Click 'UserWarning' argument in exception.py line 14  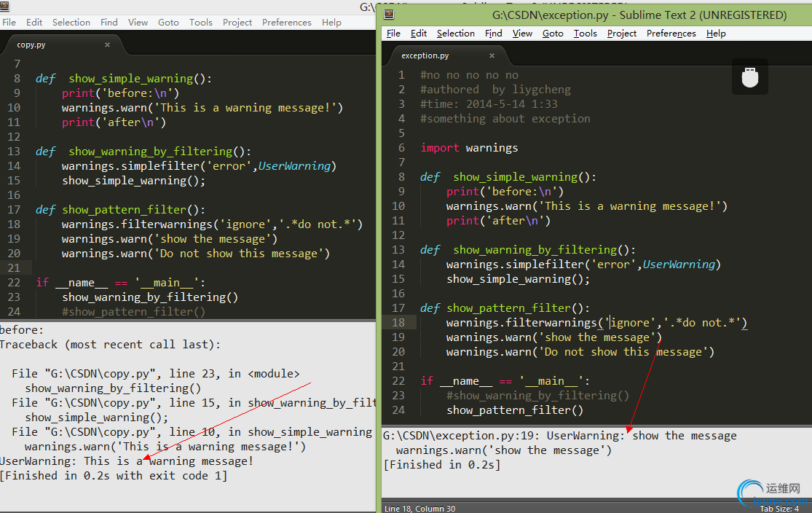(x=679, y=265)
